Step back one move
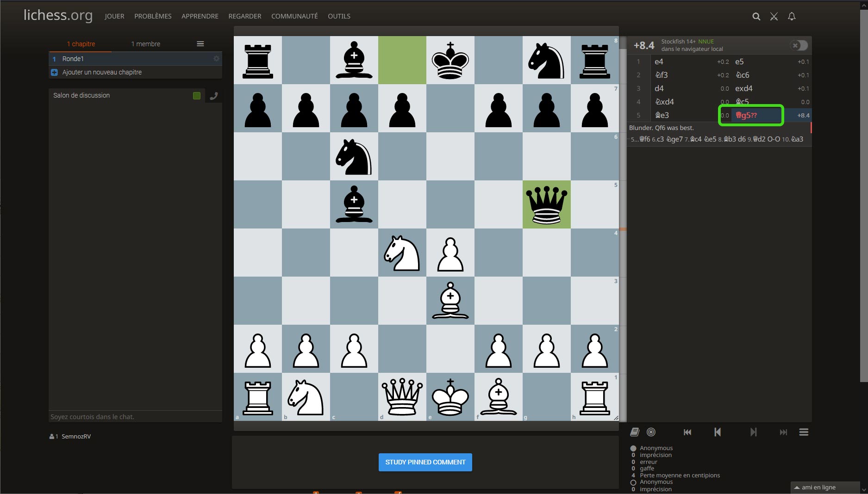Image resolution: width=868 pixels, height=494 pixels. point(717,432)
